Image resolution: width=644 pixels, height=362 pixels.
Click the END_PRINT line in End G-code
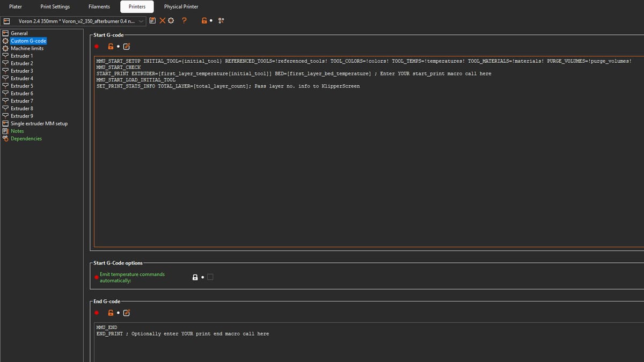182,334
